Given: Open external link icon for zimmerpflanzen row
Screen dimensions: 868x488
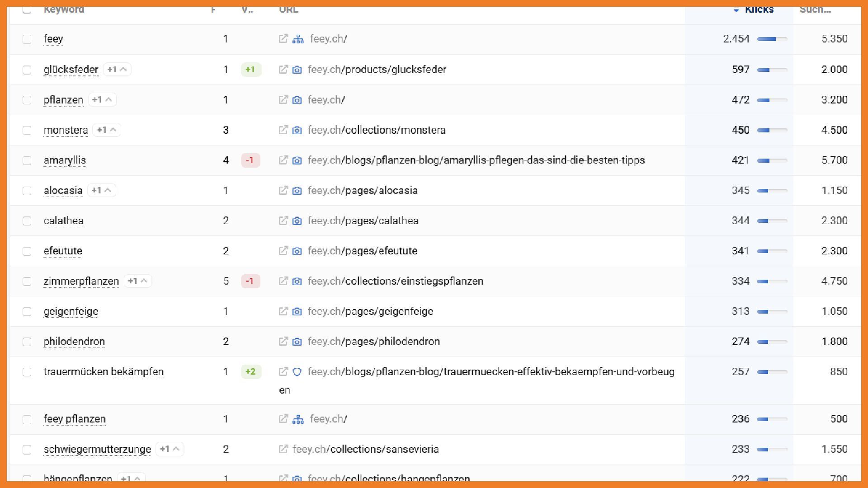Looking at the screenshot, I should pos(283,281).
